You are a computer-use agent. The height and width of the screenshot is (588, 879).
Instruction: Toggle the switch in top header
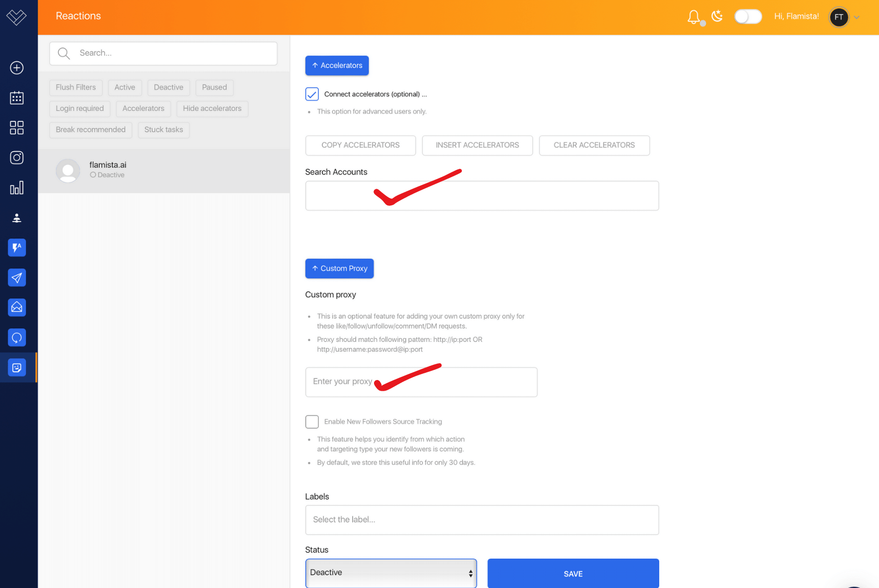click(x=748, y=17)
